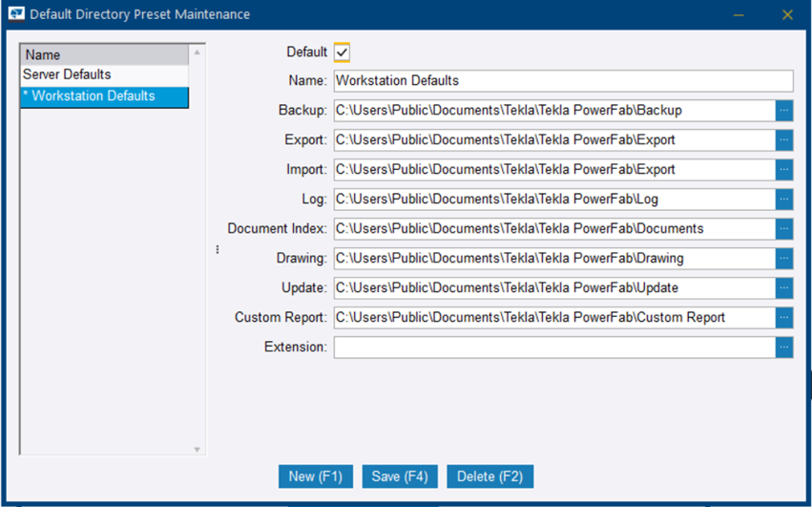Uncheck the Default checkbox

tap(342, 53)
